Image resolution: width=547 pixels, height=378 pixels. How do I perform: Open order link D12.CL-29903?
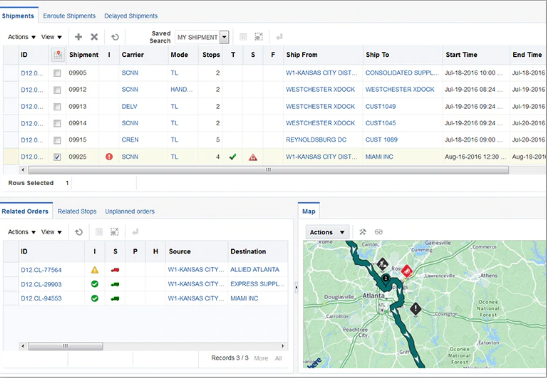pos(41,284)
